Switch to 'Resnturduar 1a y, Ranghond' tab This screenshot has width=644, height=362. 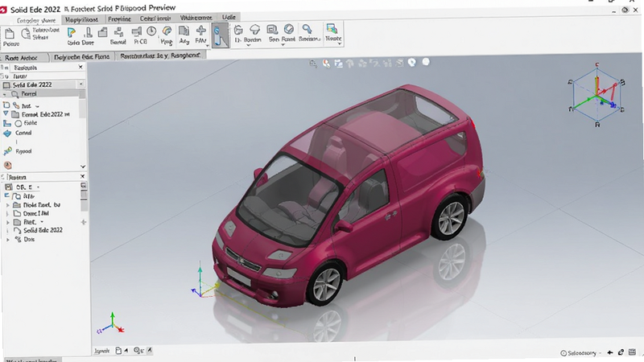point(160,56)
